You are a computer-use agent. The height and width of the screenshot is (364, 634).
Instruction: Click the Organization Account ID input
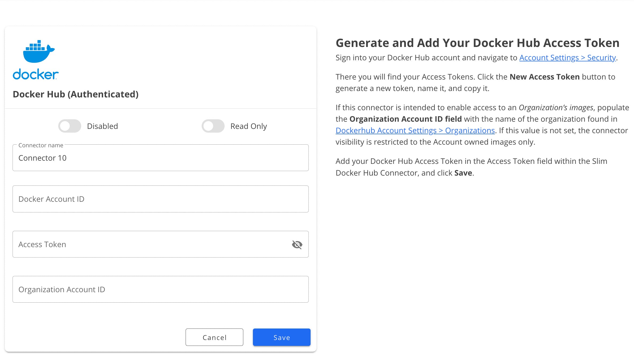(x=160, y=290)
